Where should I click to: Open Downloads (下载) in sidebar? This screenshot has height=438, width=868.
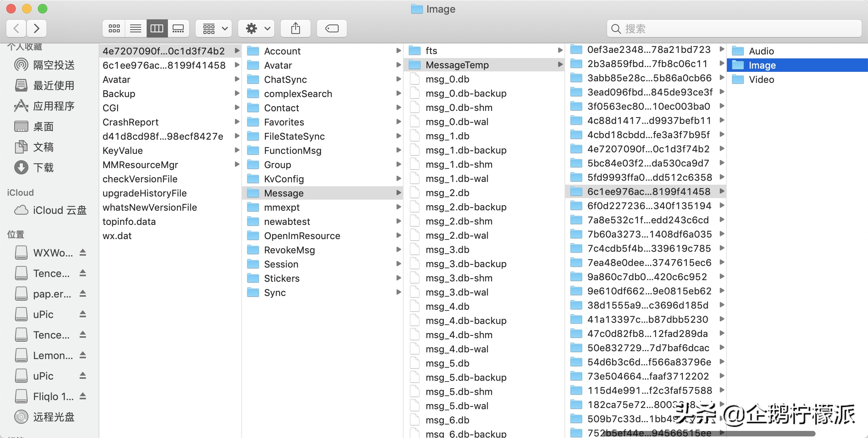click(x=50, y=167)
